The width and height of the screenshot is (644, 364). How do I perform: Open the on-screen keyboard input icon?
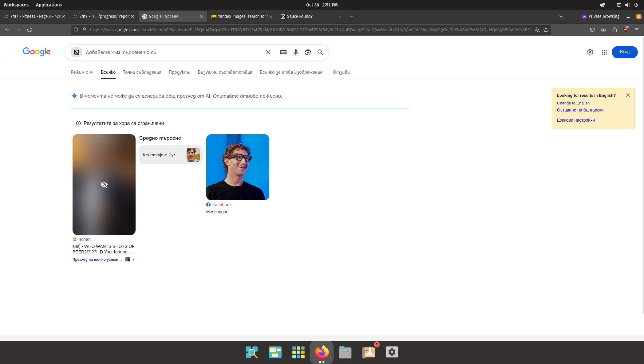pyautogui.click(x=283, y=52)
